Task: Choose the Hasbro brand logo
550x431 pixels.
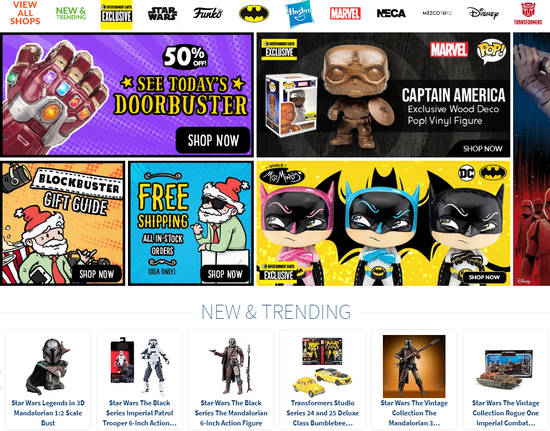Action: (x=299, y=14)
